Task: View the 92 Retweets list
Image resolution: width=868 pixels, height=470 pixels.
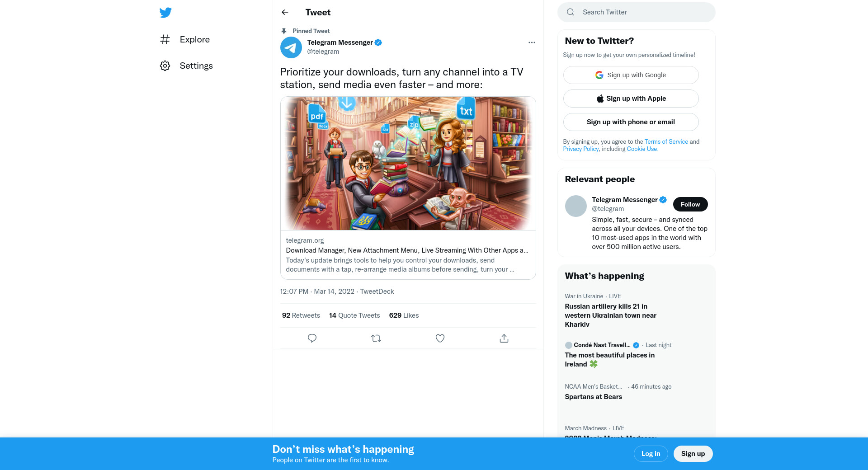Action: (x=301, y=315)
